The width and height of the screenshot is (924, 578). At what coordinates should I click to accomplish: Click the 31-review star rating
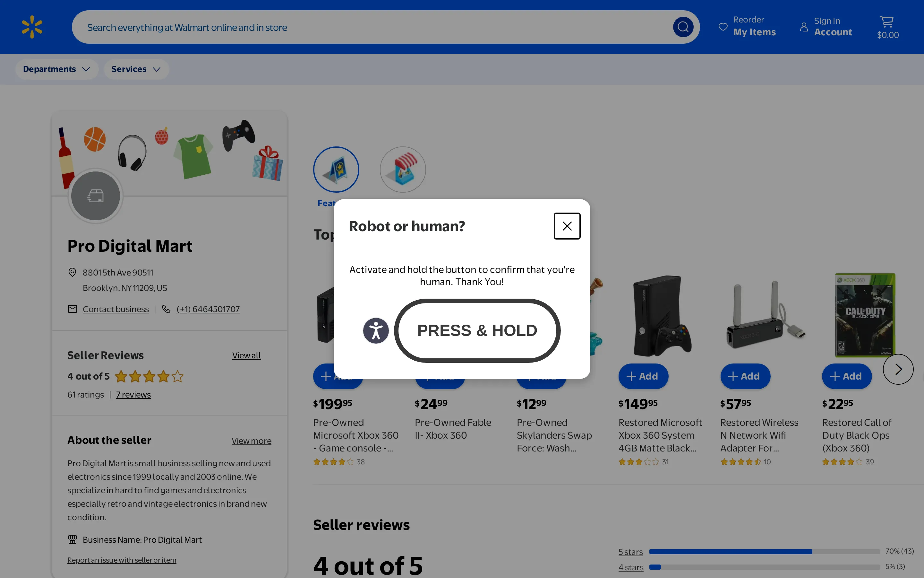pyautogui.click(x=639, y=462)
